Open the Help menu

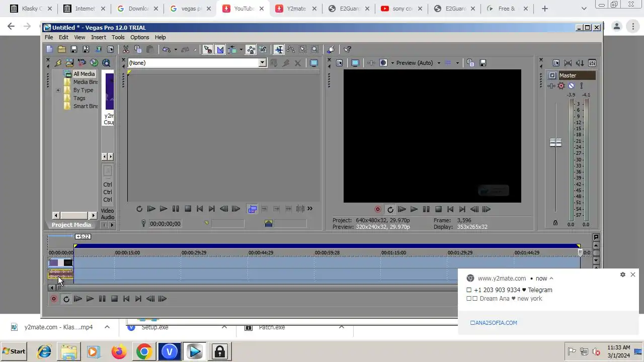pos(160,37)
